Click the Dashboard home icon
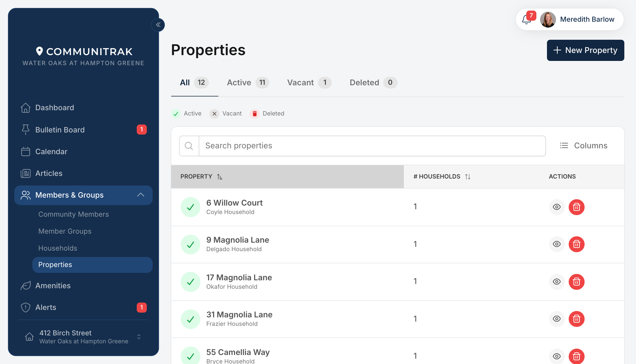Viewport: 636px width, 364px height. point(25,108)
